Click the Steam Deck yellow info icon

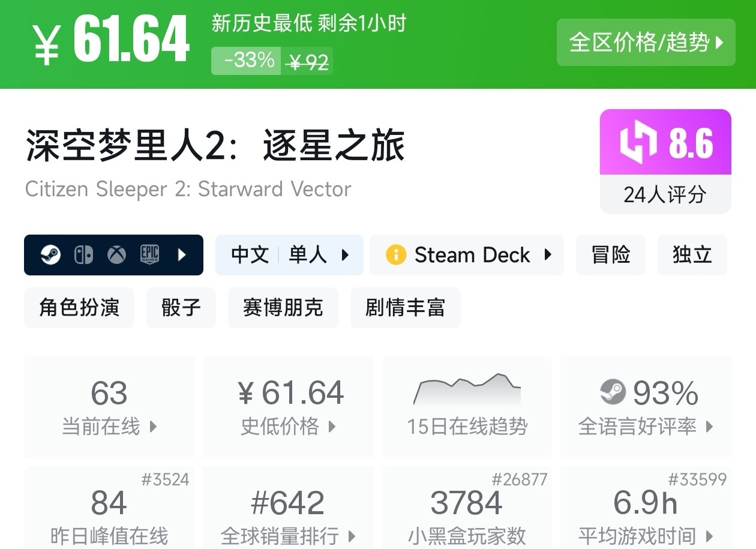(x=396, y=255)
